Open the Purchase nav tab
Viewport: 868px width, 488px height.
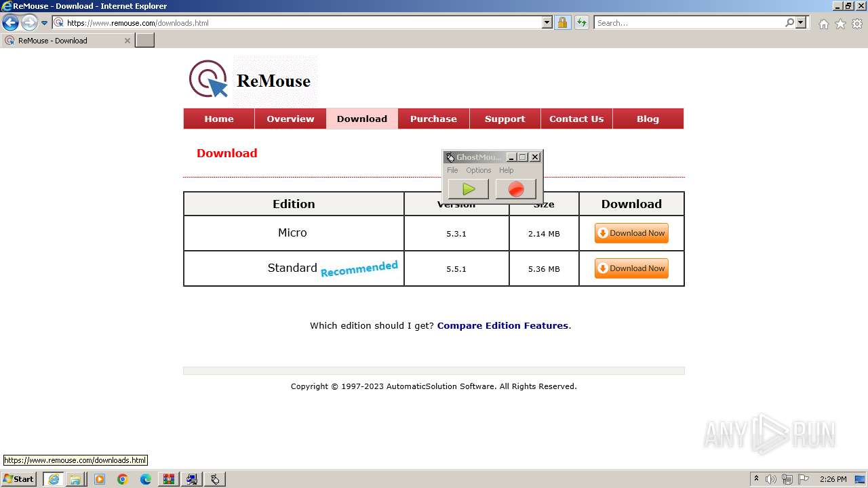pos(433,119)
